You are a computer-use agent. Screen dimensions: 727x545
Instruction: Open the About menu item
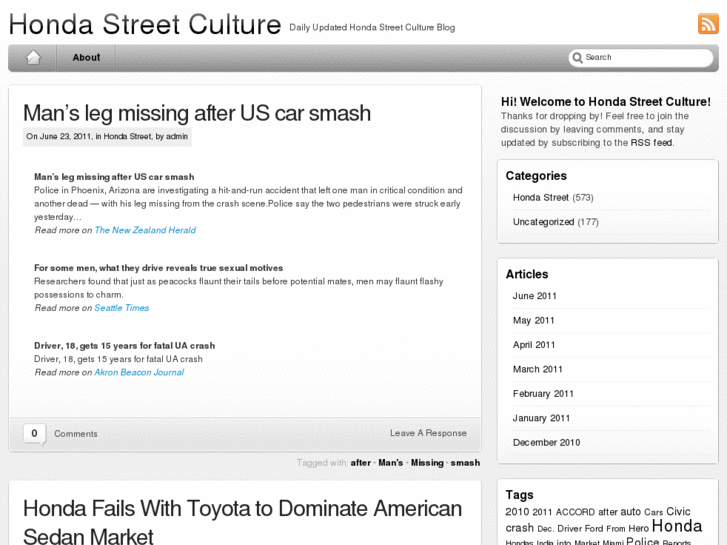(x=86, y=58)
